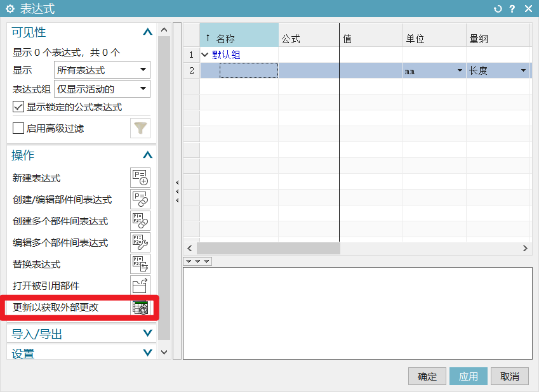Click the formula cell in row 2
The width and height of the screenshot is (539, 392).
(x=309, y=70)
